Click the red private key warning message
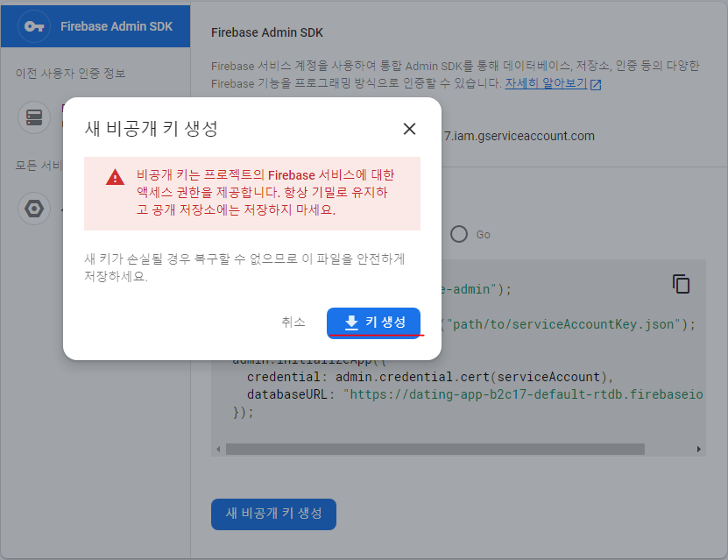This screenshot has height=560, width=728. tap(265, 192)
